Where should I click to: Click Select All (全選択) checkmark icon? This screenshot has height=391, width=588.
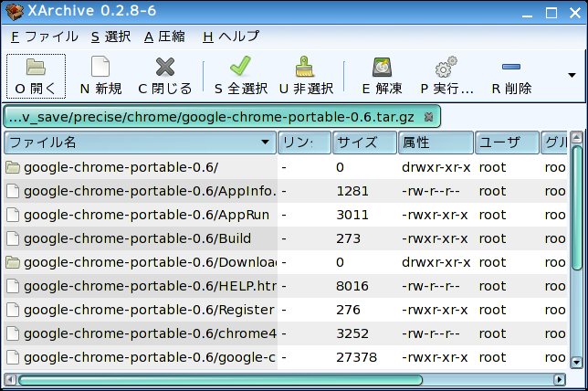[x=241, y=66]
